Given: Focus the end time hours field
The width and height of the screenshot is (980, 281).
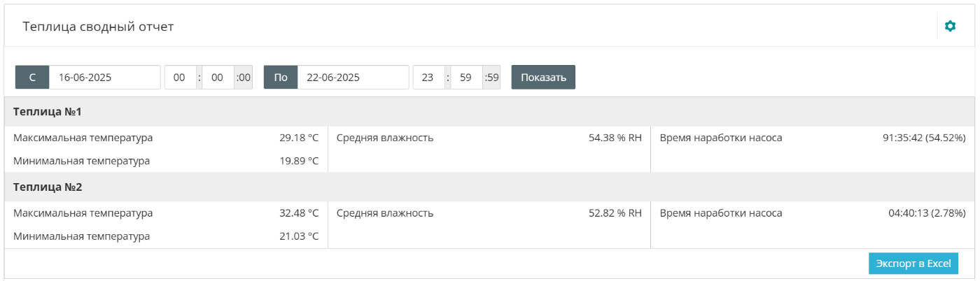Looking at the screenshot, I should pyautogui.click(x=428, y=77).
